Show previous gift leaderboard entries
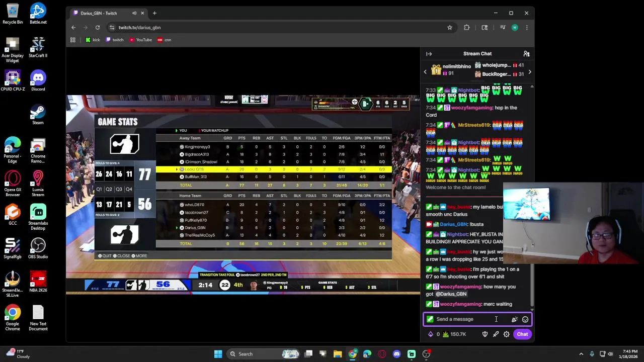Viewport: 644px width, 362px height. point(425,72)
